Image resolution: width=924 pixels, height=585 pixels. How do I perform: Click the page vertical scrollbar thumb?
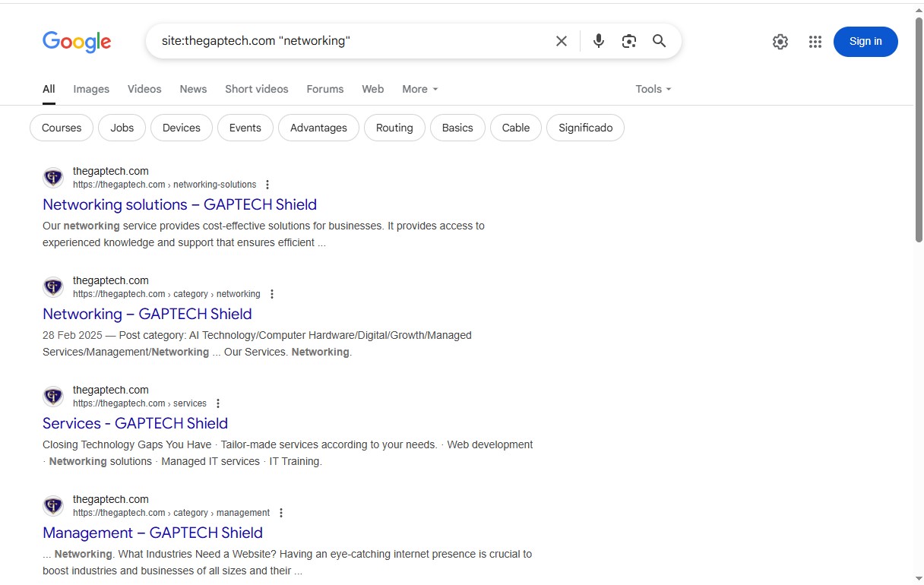click(x=919, y=129)
